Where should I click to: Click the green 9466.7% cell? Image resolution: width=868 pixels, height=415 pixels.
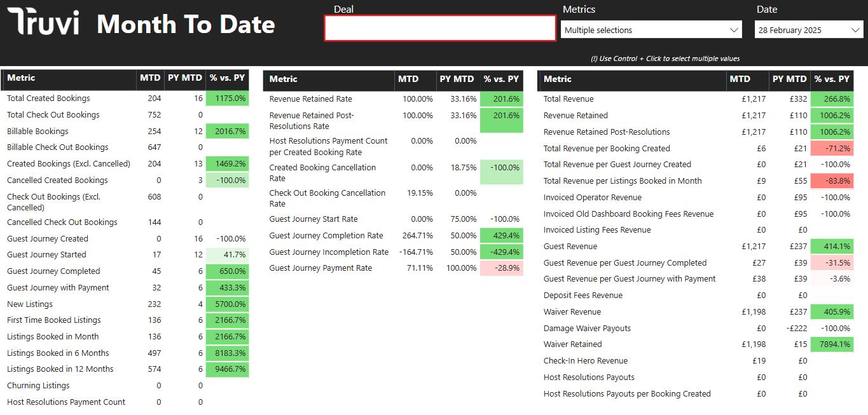tap(227, 369)
